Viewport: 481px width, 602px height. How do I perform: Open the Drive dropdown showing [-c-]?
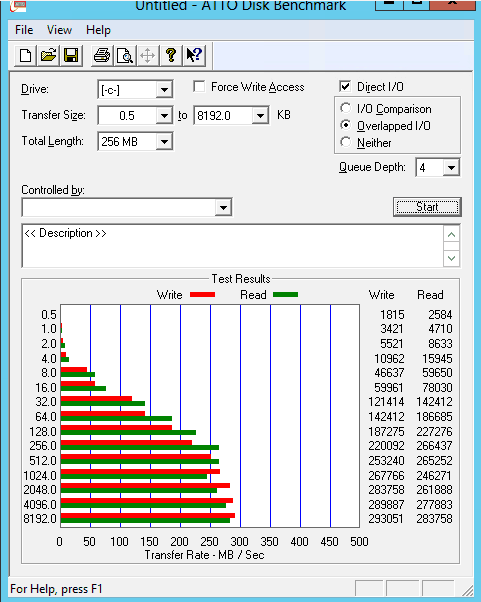pyautogui.click(x=164, y=90)
